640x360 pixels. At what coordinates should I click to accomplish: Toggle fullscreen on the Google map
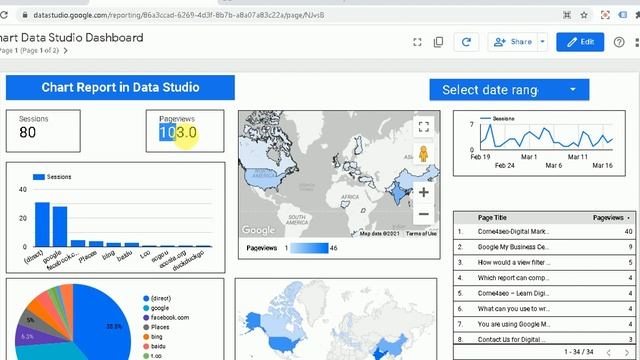(424, 127)
